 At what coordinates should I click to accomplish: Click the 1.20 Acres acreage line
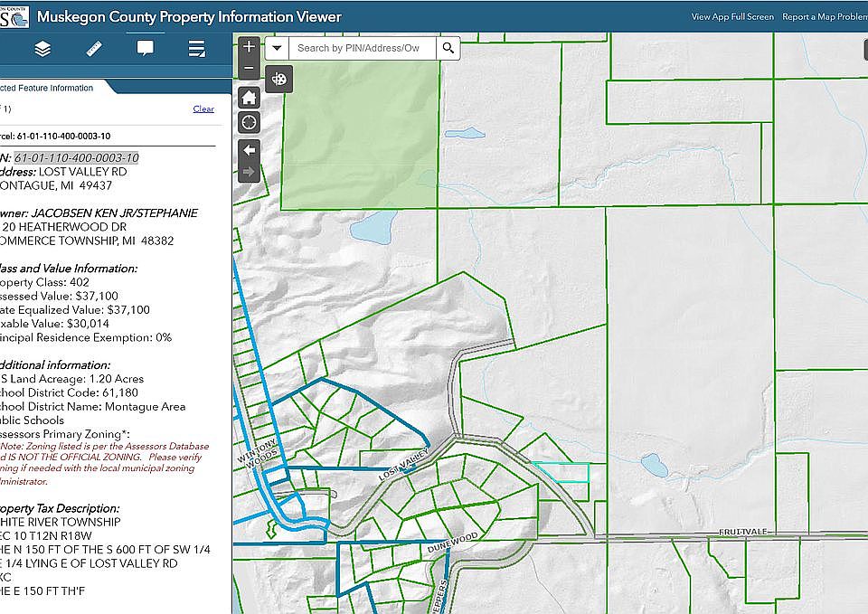coord(72,379)
